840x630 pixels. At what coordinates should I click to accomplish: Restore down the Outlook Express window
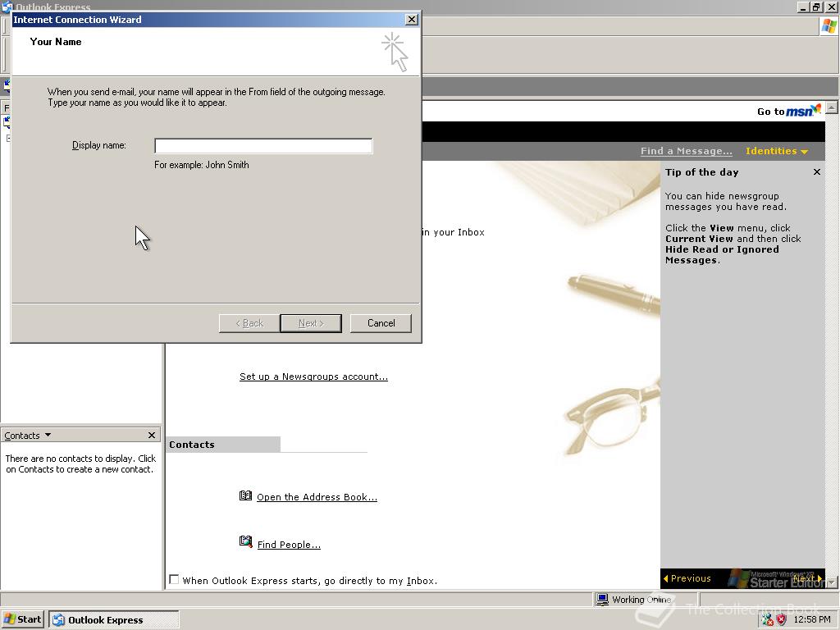[817, 7]
